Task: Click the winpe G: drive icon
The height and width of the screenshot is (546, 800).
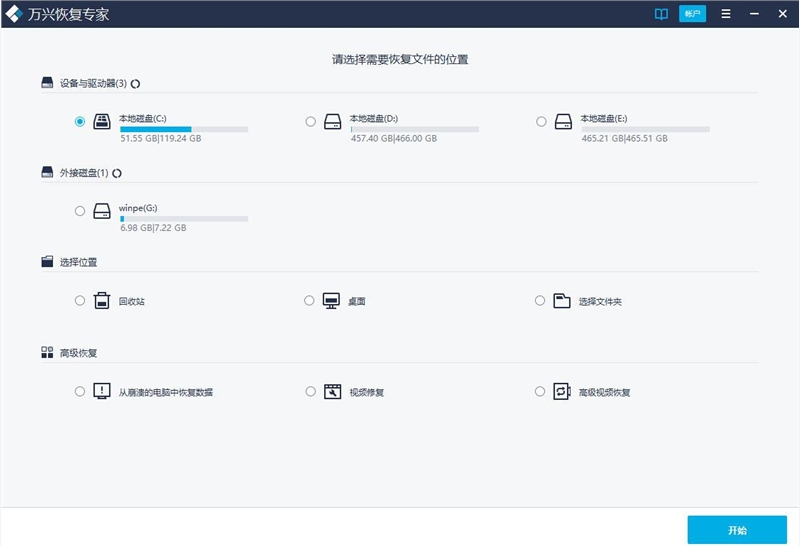Action: pos(102,211)
